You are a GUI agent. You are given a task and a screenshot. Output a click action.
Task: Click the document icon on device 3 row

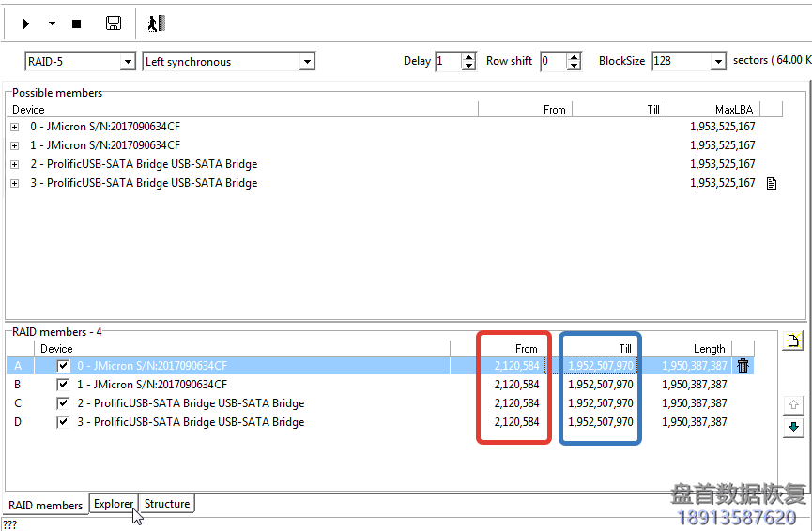click(x=772, y=183)
